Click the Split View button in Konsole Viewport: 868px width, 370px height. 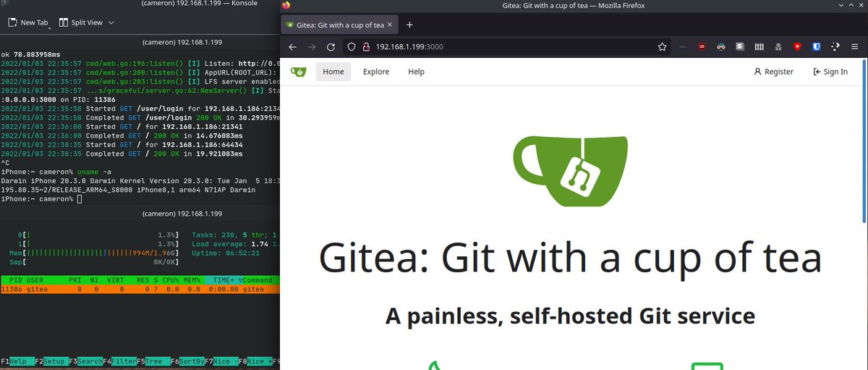point(81,22)
